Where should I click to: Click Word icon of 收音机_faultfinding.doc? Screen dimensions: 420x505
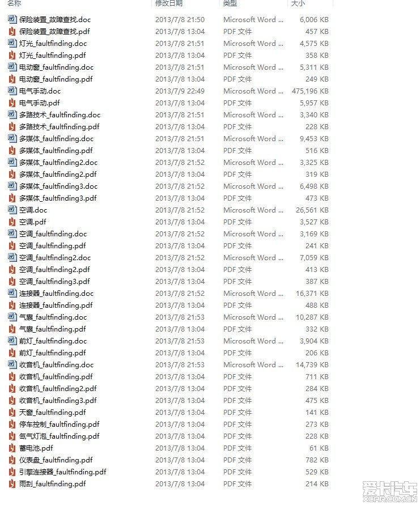(x=12, y=364)
